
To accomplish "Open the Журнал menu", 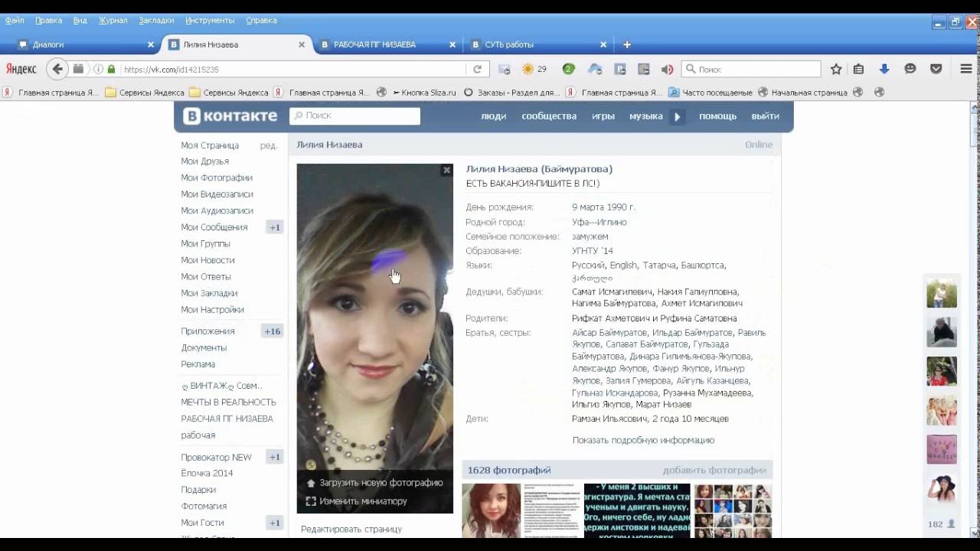I will click(113, 20).
